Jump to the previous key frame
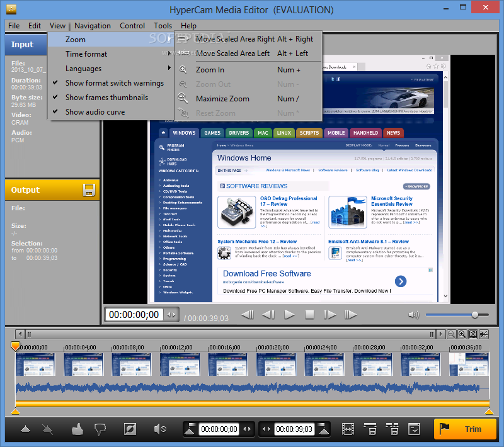The image size is (504, 447). (248, 315)
